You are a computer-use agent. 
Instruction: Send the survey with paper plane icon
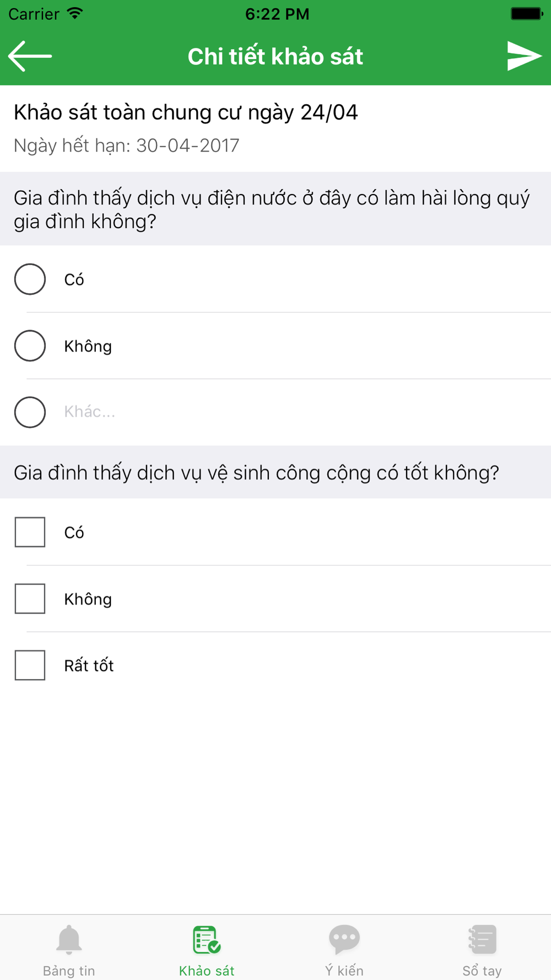pos(524,56)
